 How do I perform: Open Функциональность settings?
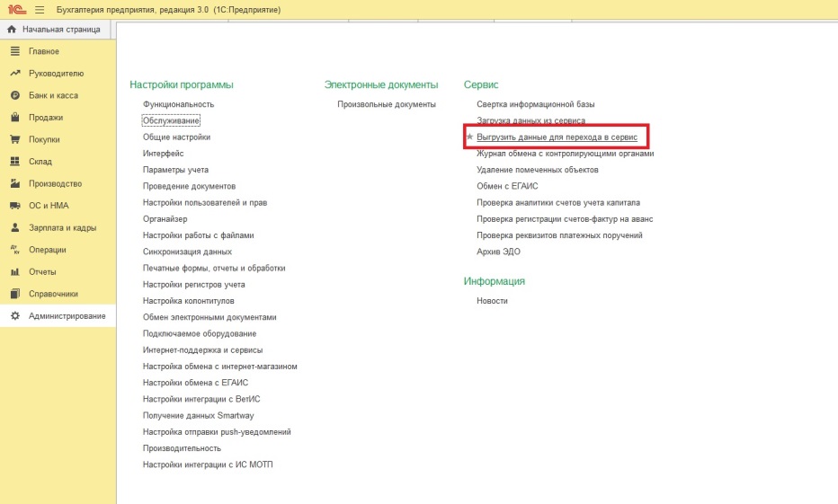click(x=179, y=104)
